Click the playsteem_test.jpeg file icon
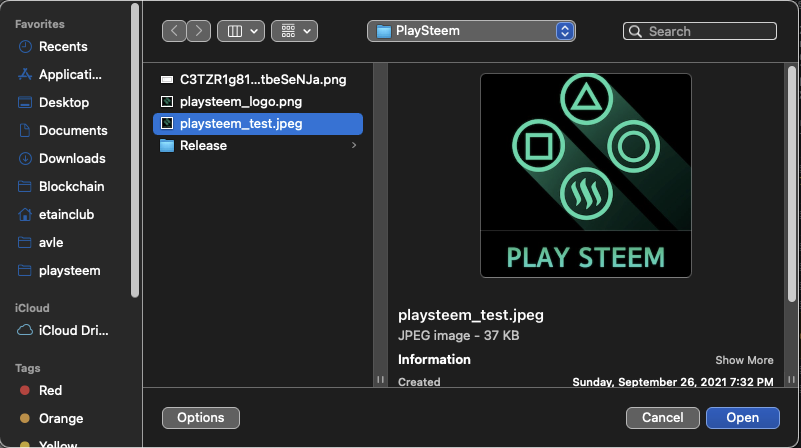Image resolution: width=801 pixels, height=448 pixels. tap(167, 124)
